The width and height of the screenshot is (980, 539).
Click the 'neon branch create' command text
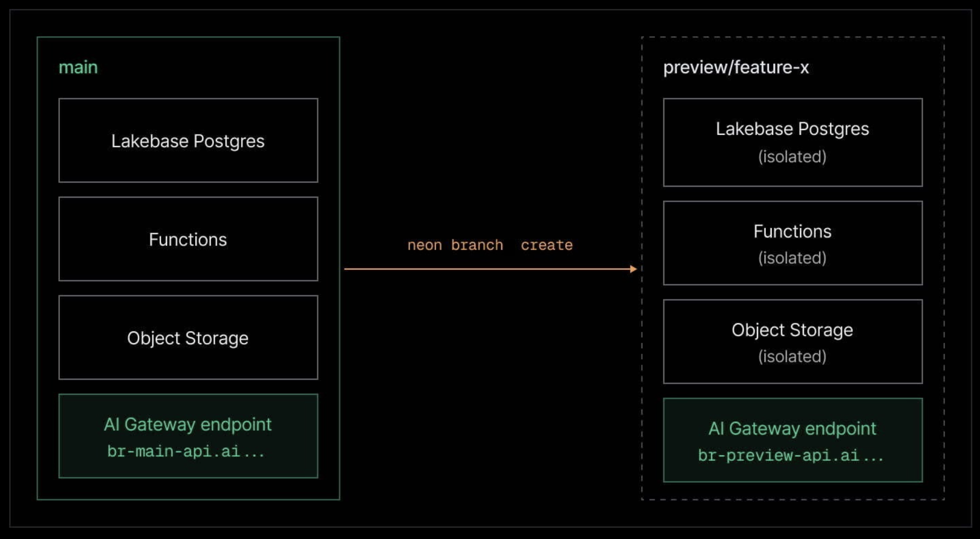coord(490,245)
